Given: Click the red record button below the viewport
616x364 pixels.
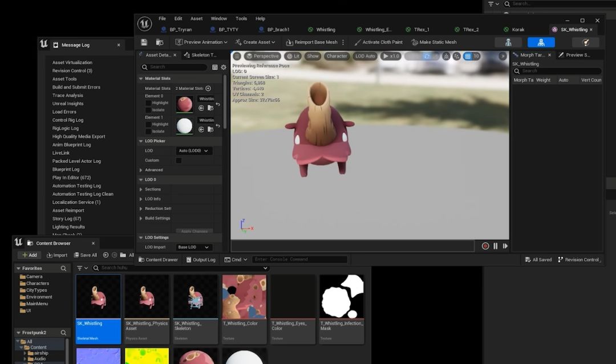Looking at the screenshot, I should click(485, 246).
